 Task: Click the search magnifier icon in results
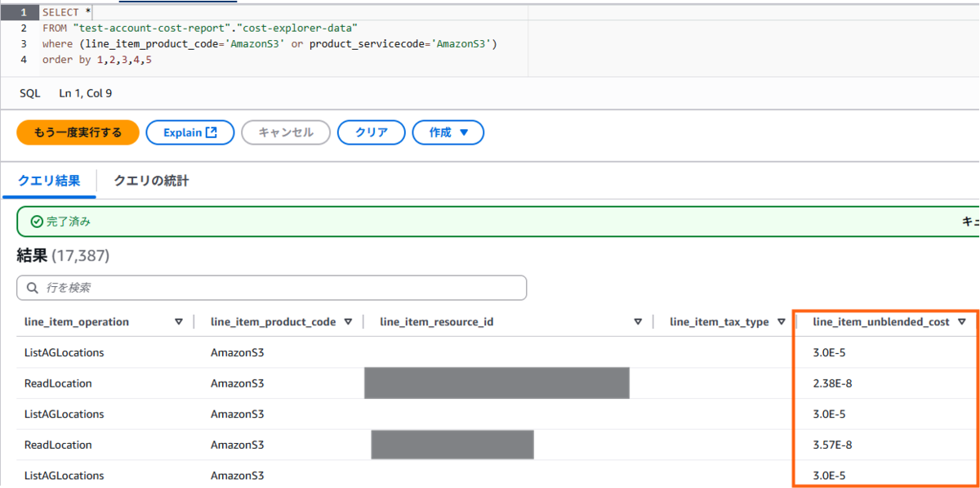(33, 288)
